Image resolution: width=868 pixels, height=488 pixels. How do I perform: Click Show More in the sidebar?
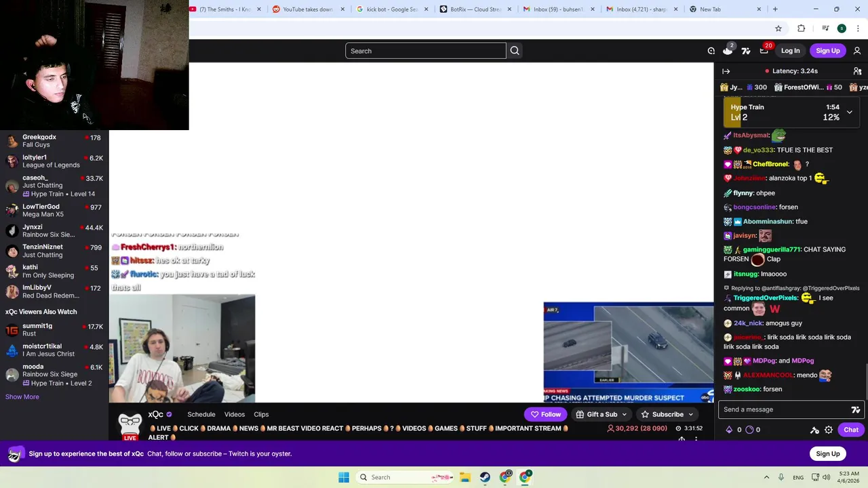[22, 397]
